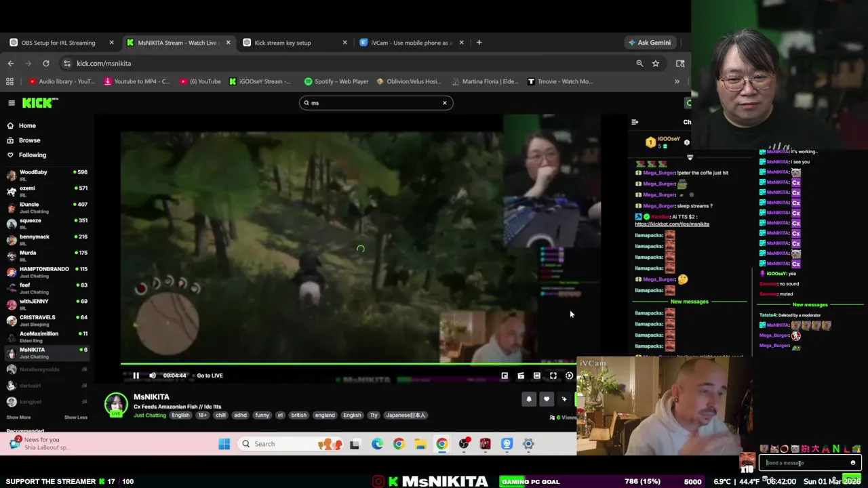Viewport: 868px width, 488px height.
Task: Open bennymack channel in sidebar
Action: [47, 239]
